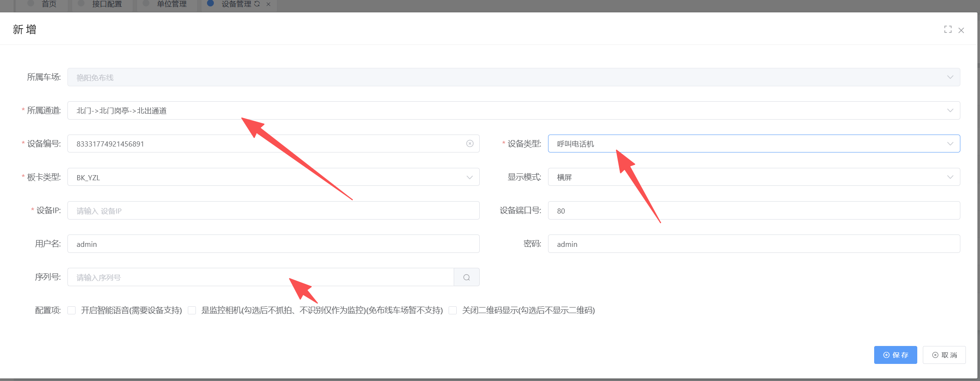Focus the 设备IP input field
Viewport: 980px width, 381px height.
pos(273,210)
